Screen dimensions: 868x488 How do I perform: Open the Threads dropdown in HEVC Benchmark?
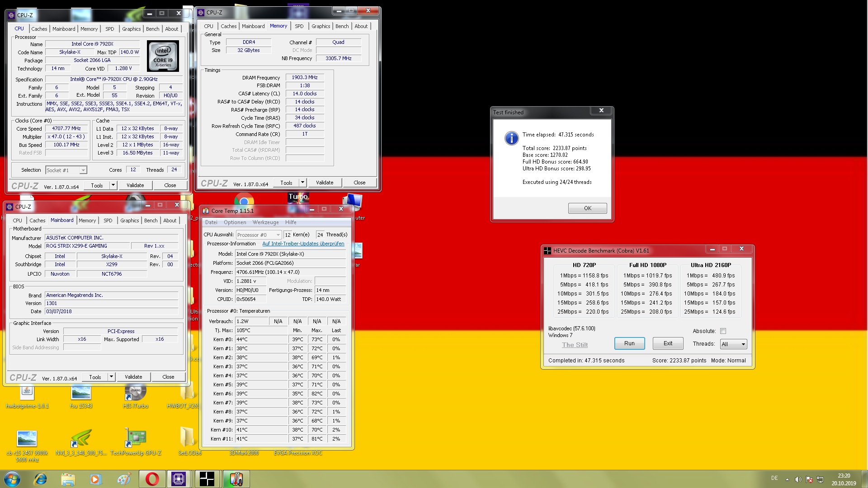733,344
